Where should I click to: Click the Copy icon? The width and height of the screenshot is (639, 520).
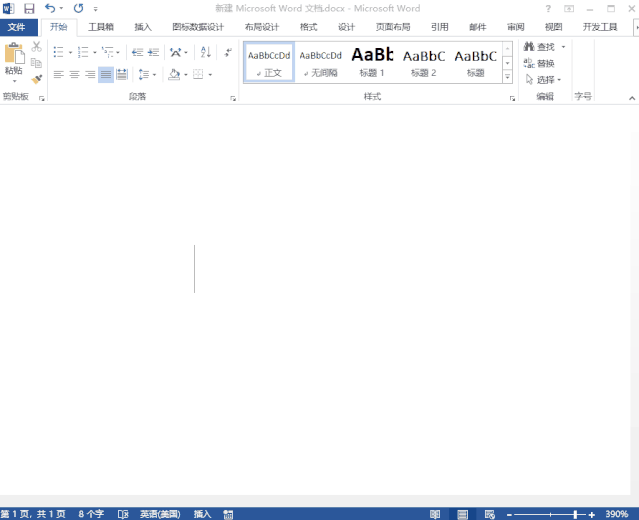[x=37, y=63]
